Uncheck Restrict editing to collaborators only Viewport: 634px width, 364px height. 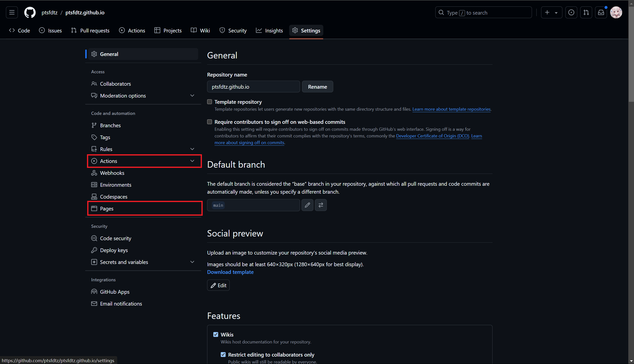point(223,355)
